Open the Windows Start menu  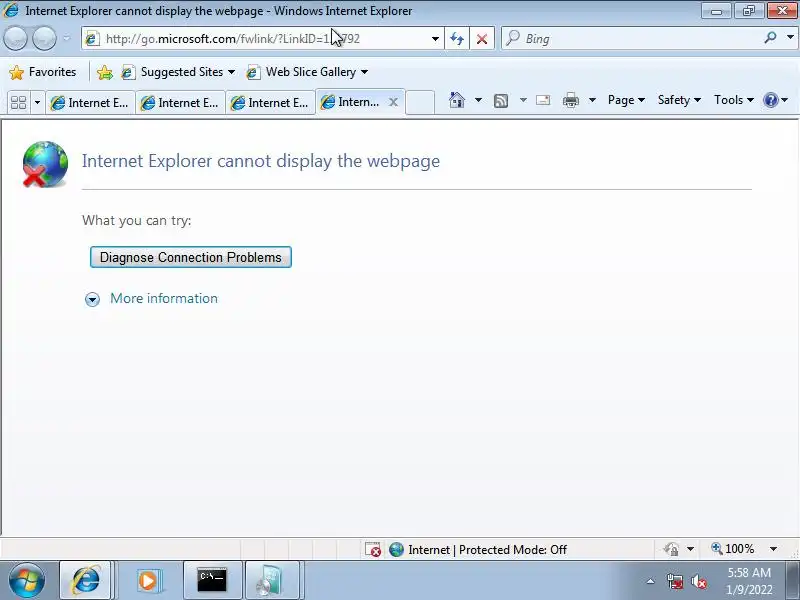pyautogui.click(x=27, y=580)
